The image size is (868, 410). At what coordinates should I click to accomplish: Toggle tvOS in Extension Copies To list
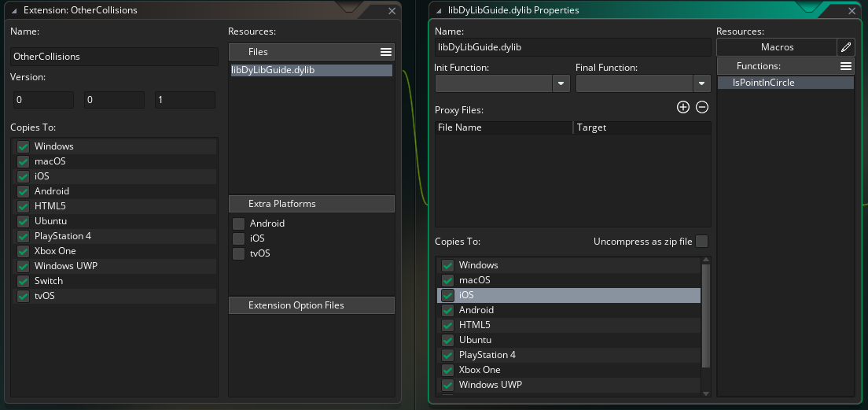point(23,297)
